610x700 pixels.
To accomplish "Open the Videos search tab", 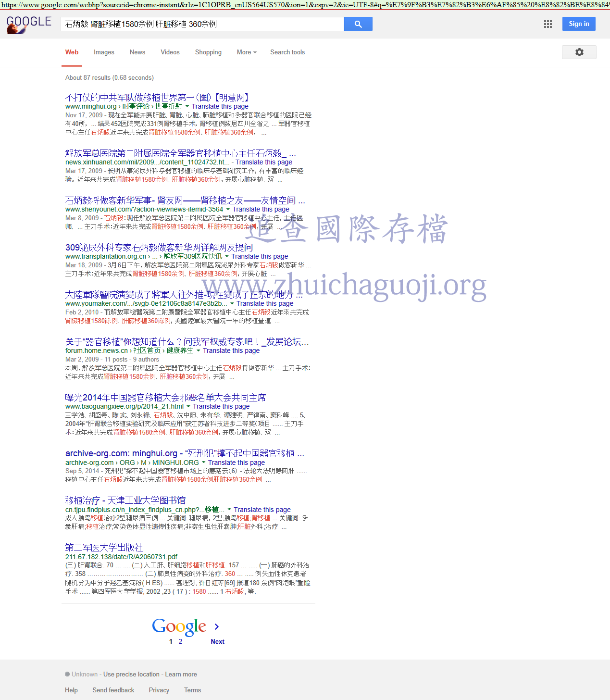I will 170,52.
